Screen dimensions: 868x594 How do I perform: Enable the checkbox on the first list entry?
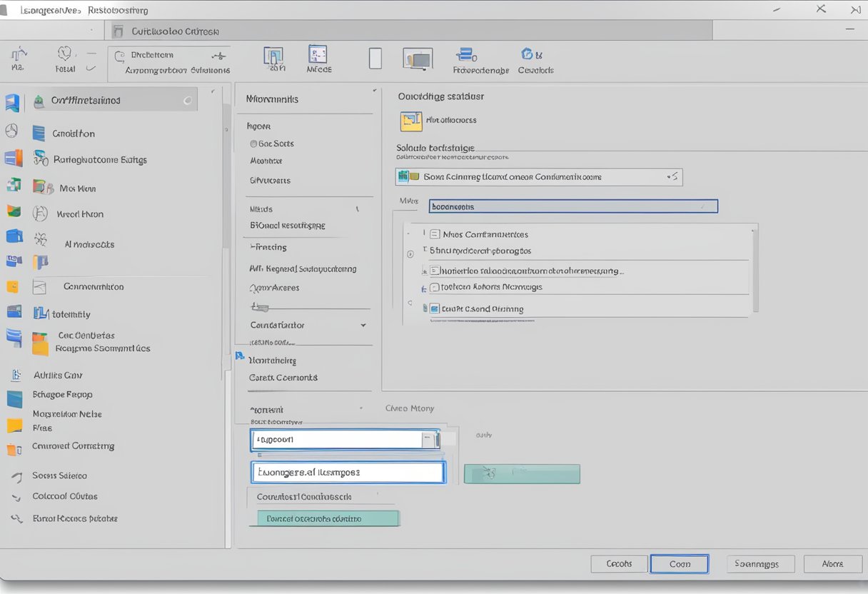(433, 234)
